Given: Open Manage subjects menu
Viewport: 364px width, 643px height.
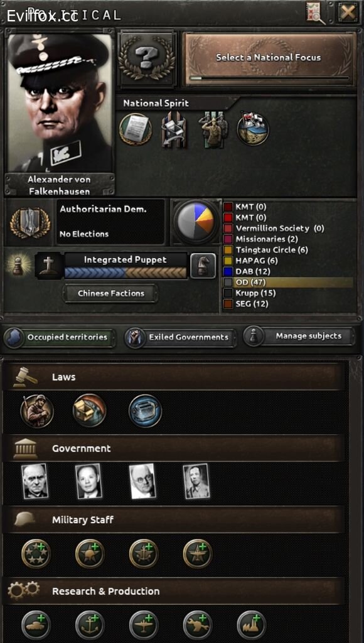Looking at the screenshot, I should pos(299,337).
